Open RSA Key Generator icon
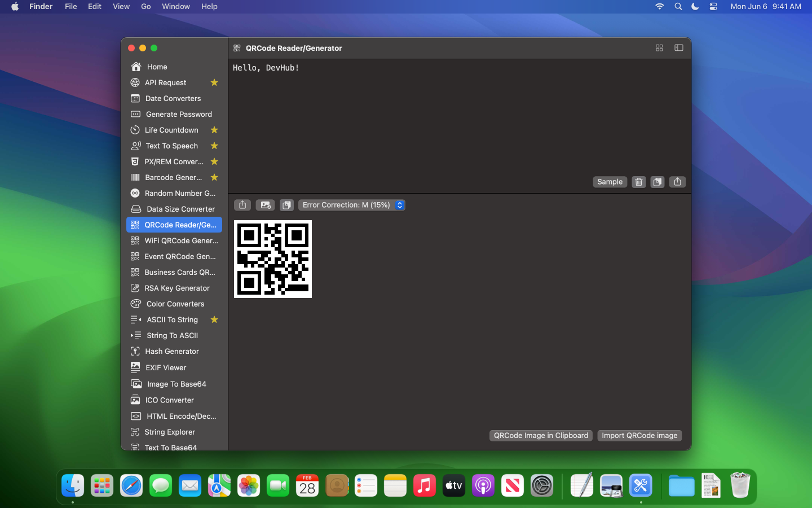 pyautogui.click(x=135, y=288)
